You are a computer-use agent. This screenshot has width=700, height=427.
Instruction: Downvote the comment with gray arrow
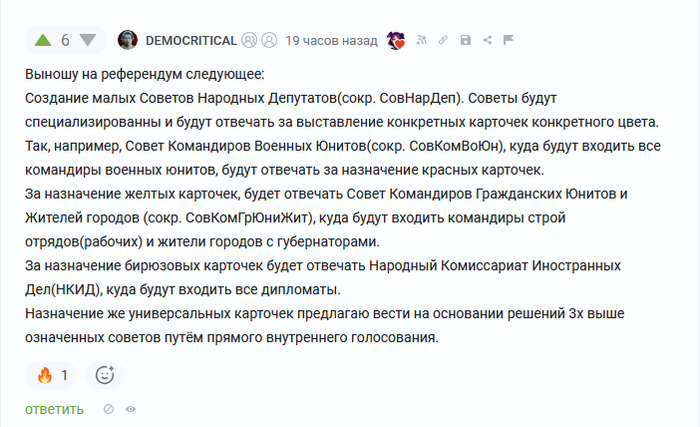coord(87,40)
